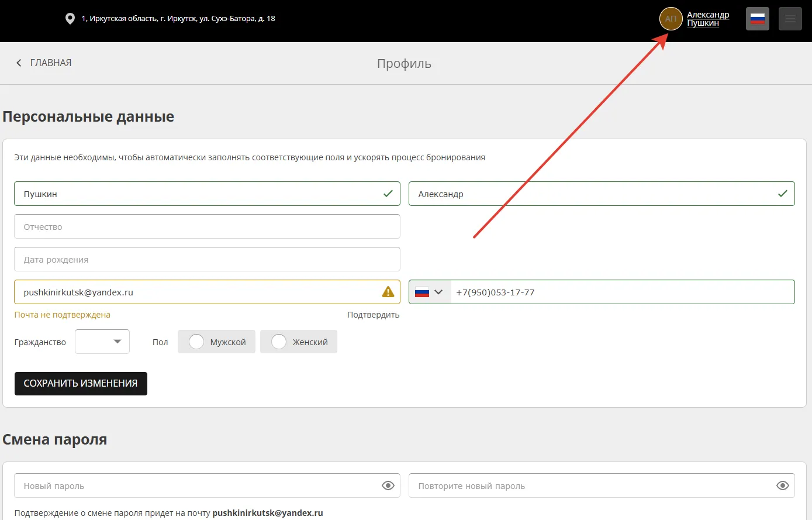Select Женский gender option
This screenshot has height=520, width=812.
[x=299, y=342]
